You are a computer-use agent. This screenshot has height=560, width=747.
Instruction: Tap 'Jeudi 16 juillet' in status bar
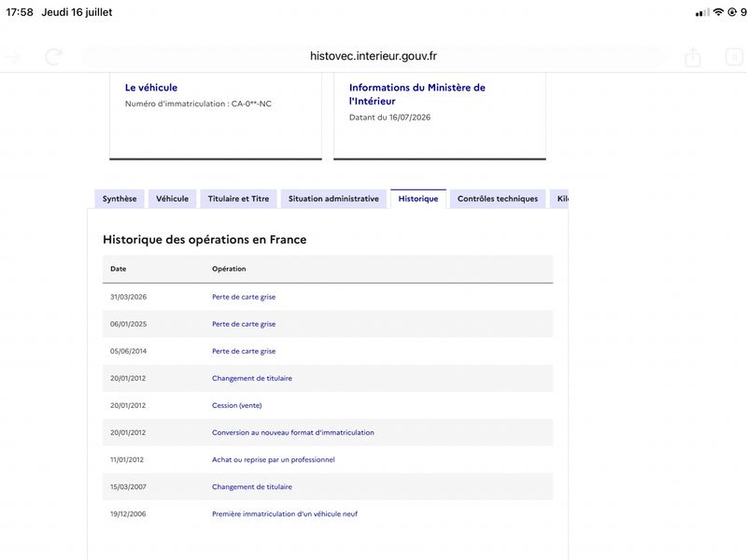[x=77, y=12]
